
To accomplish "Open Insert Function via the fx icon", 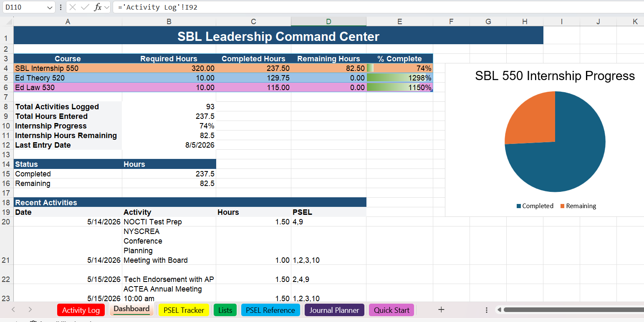I will (x=98, y=7).
